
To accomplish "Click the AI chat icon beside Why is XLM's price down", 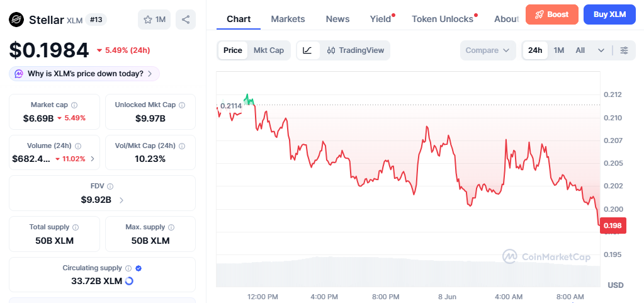I will [x=19, y=74].
